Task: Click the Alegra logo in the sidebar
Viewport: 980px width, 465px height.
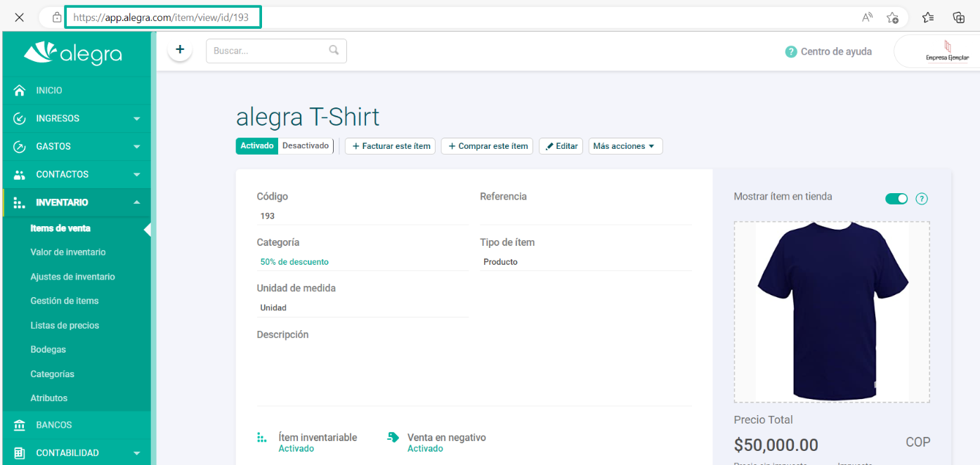Action: 73,53
